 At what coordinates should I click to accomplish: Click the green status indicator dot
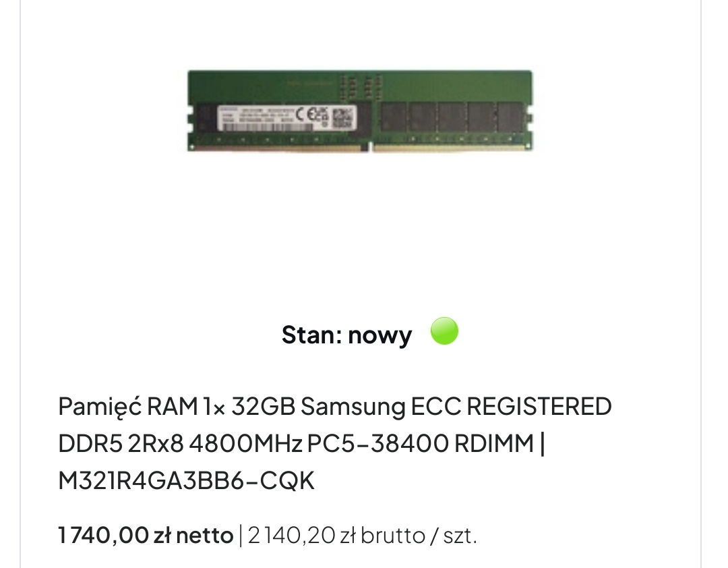444,331
